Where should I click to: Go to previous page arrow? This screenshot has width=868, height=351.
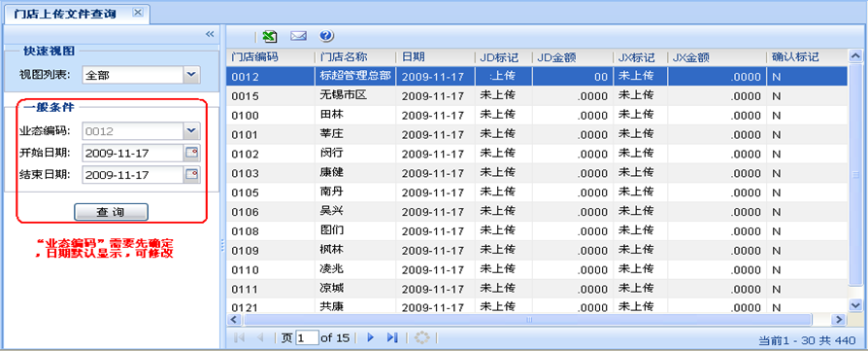[260, 337]
